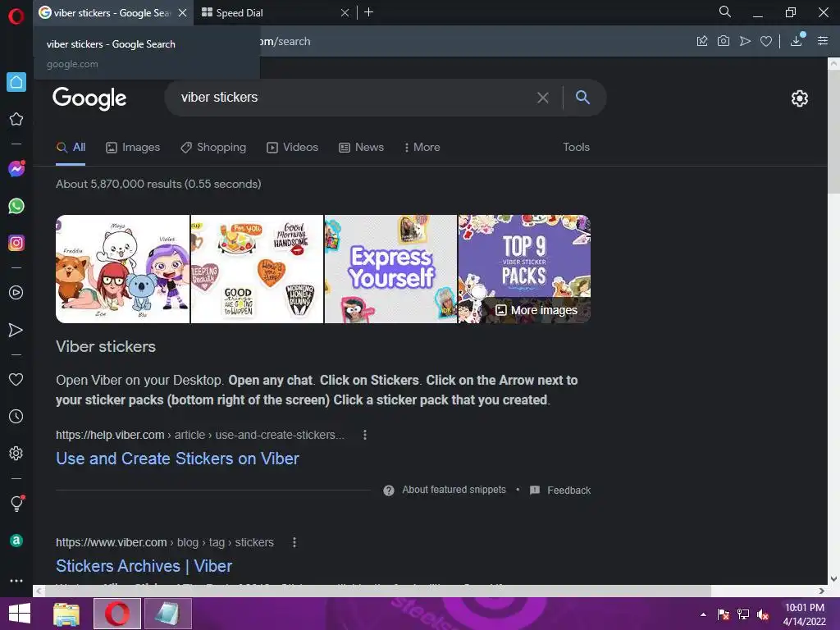Click the Opera icon on the taskbar

click(117, 614)
